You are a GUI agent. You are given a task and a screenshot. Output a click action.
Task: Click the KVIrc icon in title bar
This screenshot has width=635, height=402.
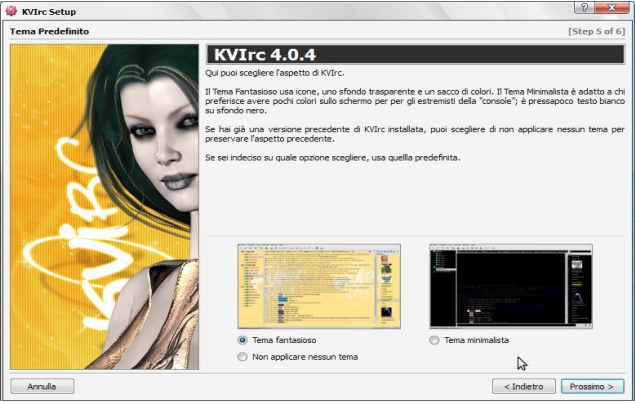point(11,11)
